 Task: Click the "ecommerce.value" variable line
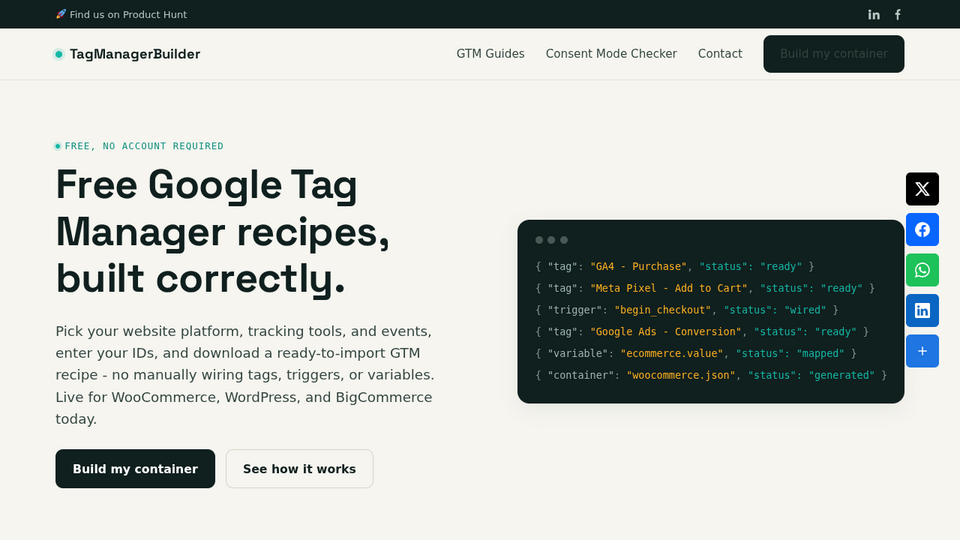click(x=696, y=353)
